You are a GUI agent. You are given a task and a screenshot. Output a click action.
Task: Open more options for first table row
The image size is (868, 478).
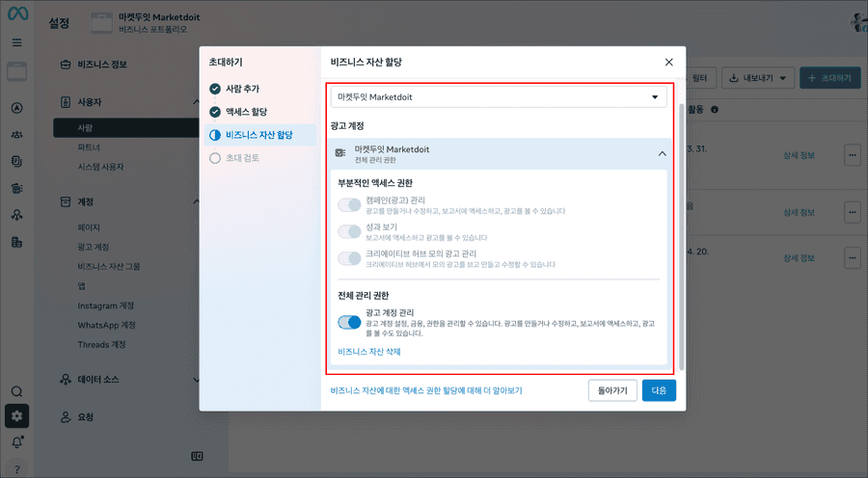pyautogui.click(x=852, y=155)
